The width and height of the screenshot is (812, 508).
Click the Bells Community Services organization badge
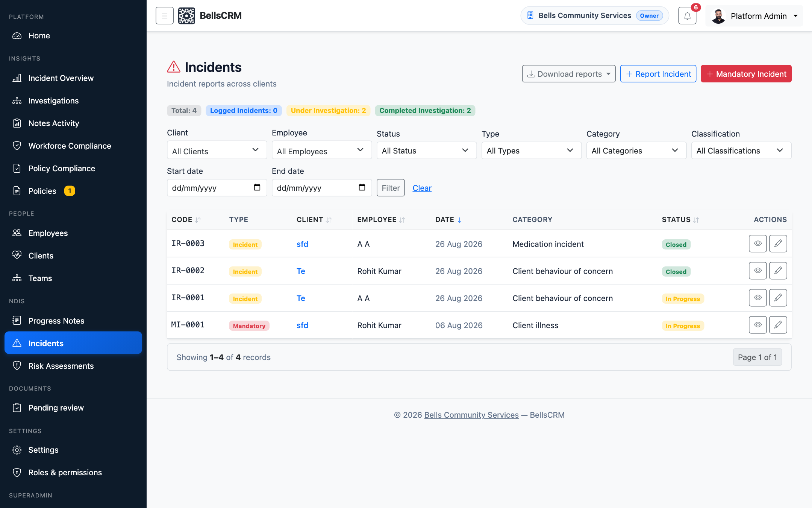click(594, 16)
